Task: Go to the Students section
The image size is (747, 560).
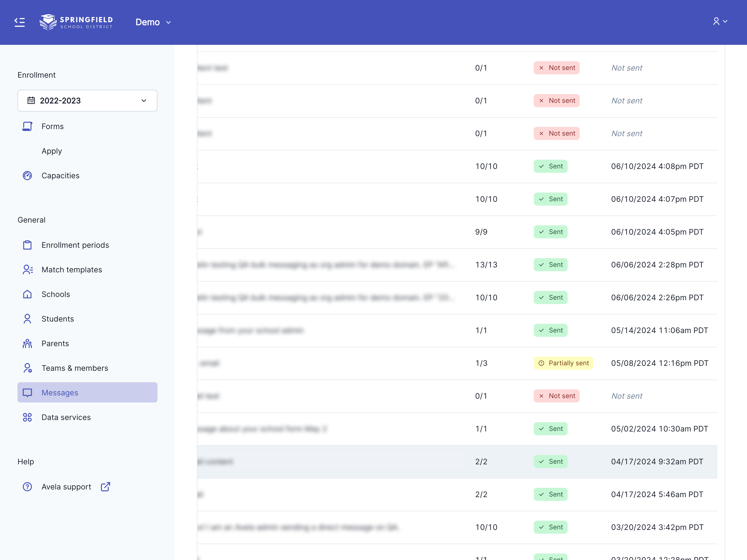Action: (57, 319)
